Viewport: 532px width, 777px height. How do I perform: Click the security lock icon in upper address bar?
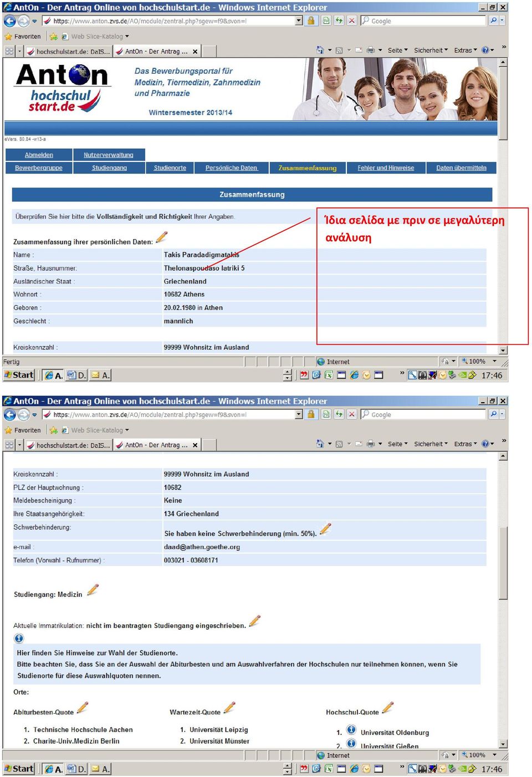coord(311,21)
